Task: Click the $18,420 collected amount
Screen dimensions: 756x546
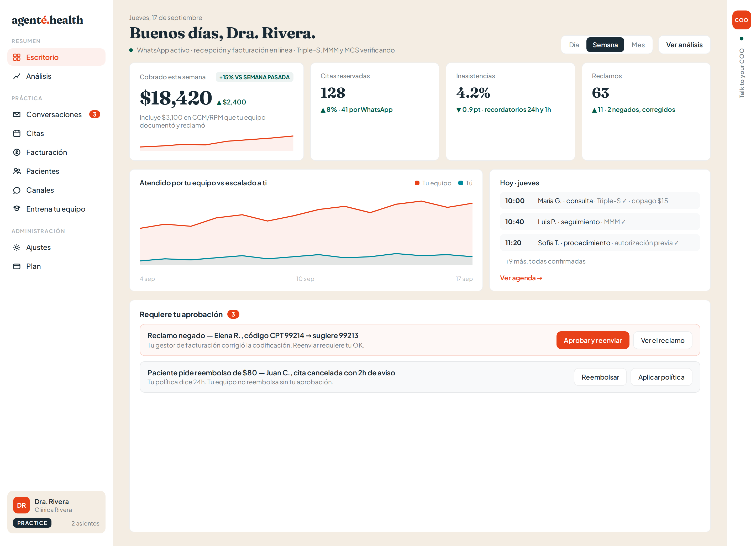Action: [x=176, y=98]
